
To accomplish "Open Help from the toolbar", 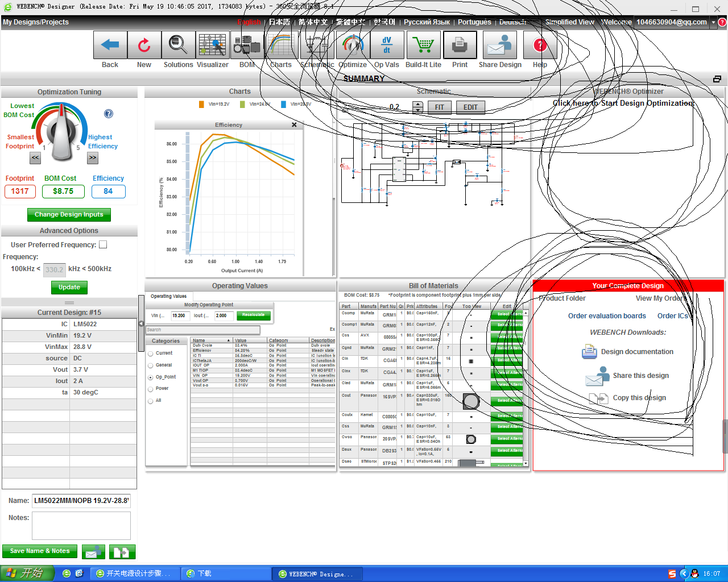I will point(540,45).
